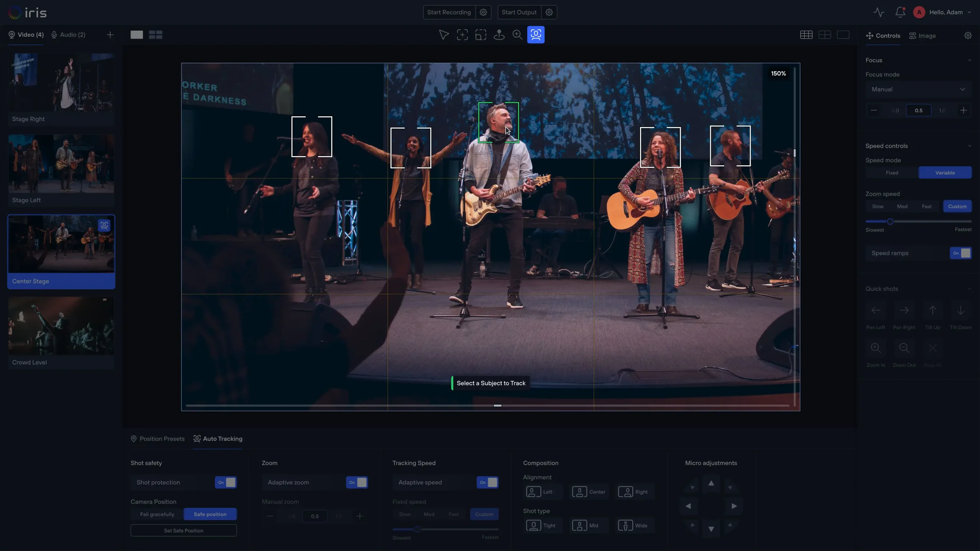Click Set Safe Position button
Image resolution: width=980 pixels, height=551 pixels.
[x=183, y=530]
